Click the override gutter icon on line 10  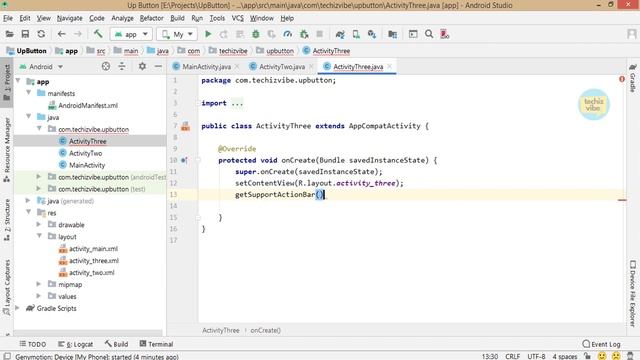184,160
